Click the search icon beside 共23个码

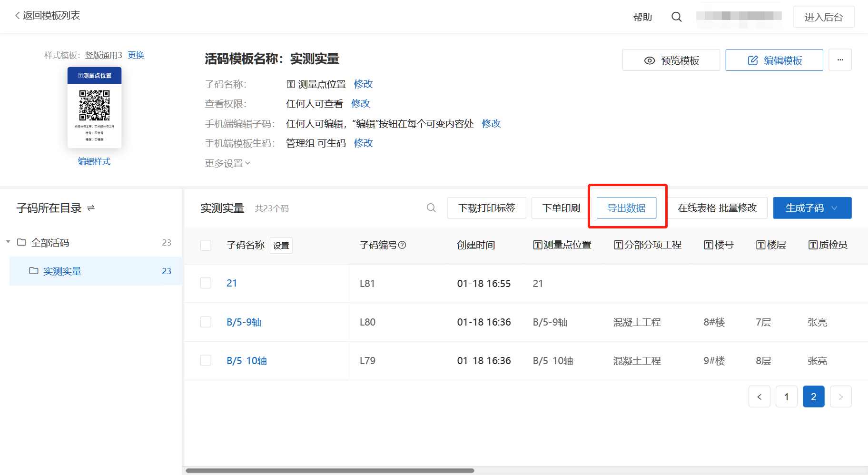pos(431,208)
